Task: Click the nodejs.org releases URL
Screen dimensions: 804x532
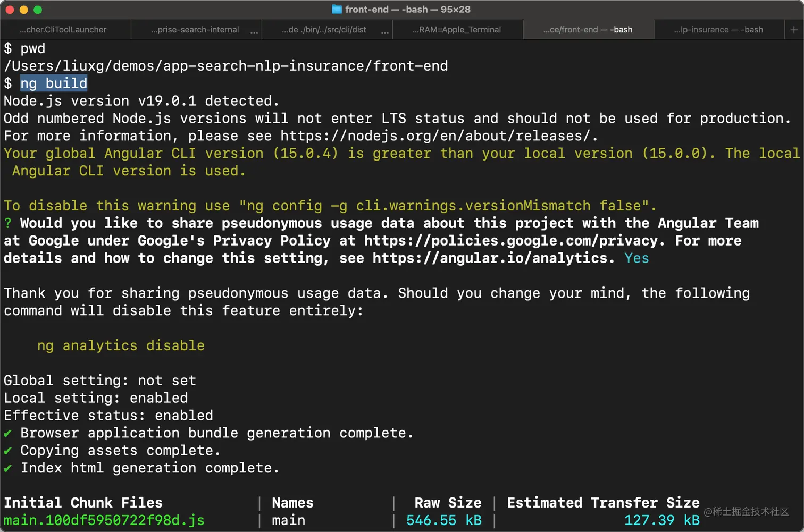Action: point(435,136)
